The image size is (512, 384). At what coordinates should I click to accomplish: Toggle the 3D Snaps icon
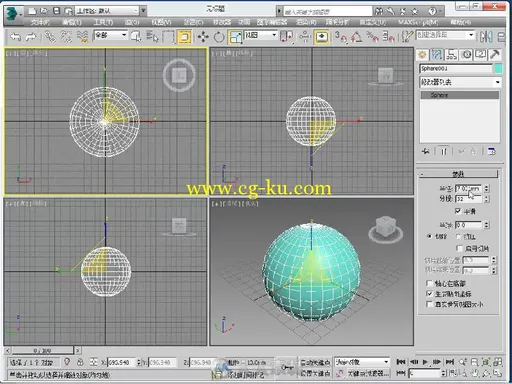pyautogui.click(x=341, y=37)
